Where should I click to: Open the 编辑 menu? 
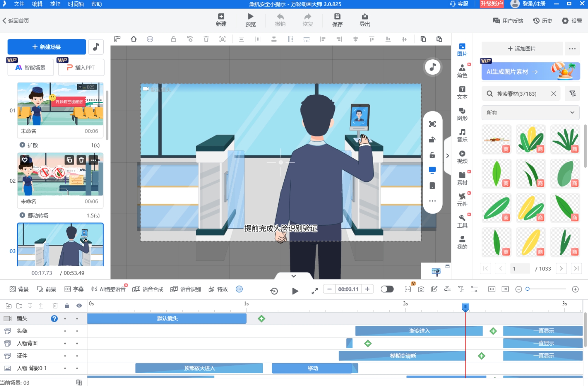click(x=37, y=4)
